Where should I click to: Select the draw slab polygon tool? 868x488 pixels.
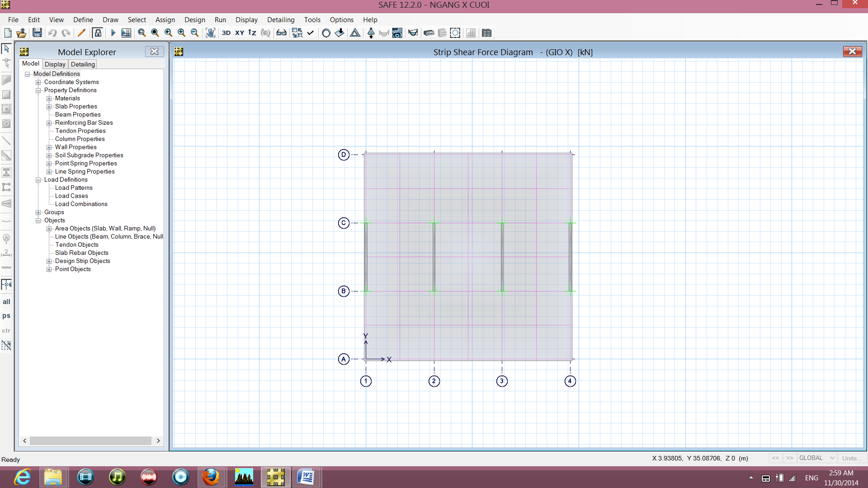(x=6, y=80)
